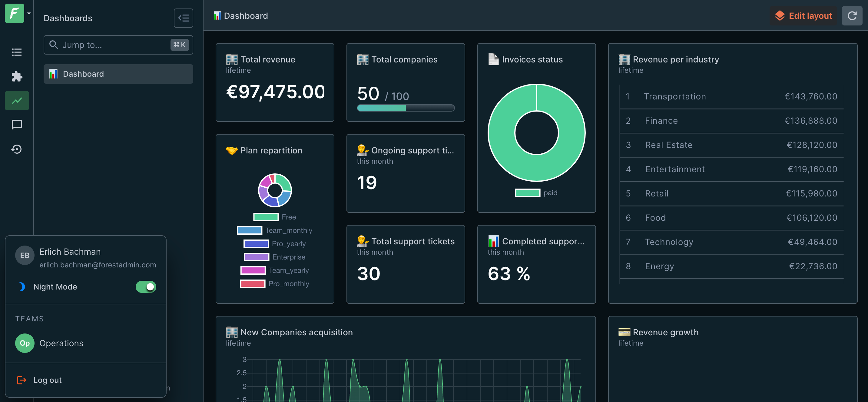Open the collections list icon in sidebar
Screen dimensions: 868x402
[x=17, y=52]
